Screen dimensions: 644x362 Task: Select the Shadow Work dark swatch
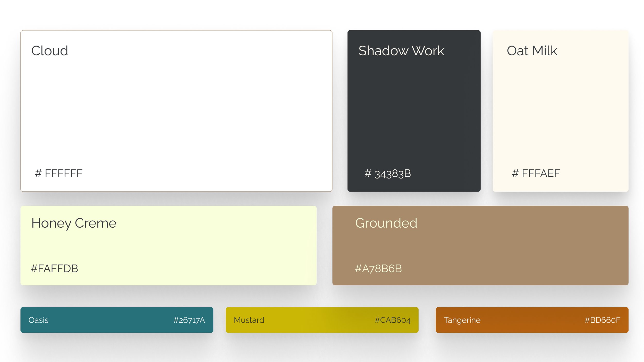(414, 111)
